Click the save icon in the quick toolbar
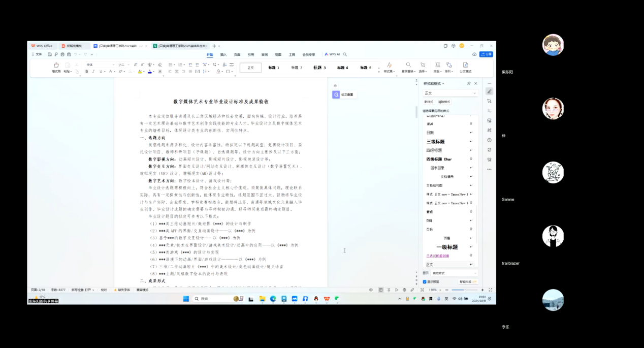This screenshot has width=644, height=348. (x=50, y=54)
